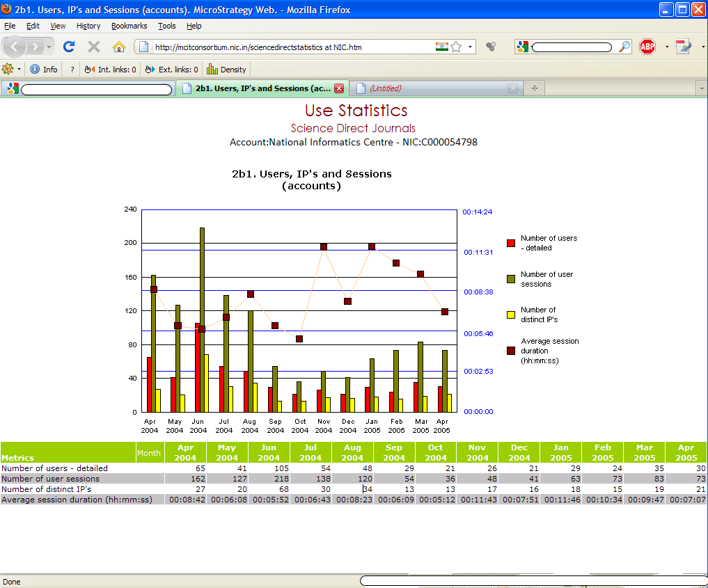Click the 'Jun 2004' column header
Image resolution: width=708 pixels, height=588 pixels.
(269, 452)
